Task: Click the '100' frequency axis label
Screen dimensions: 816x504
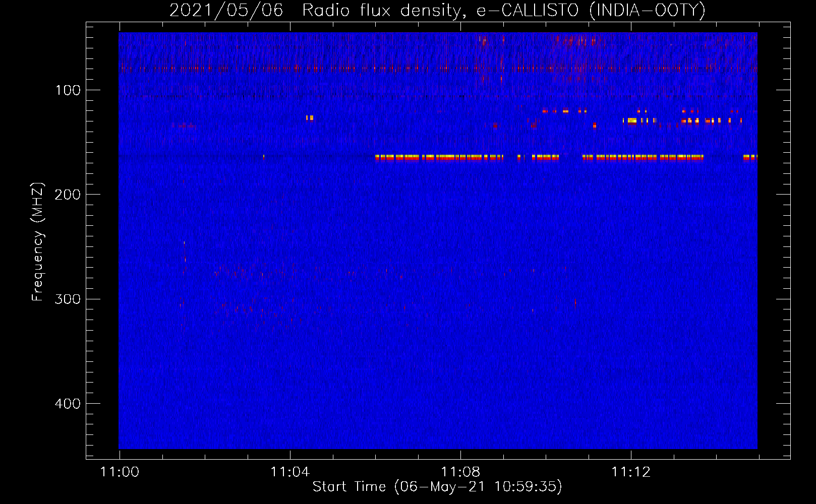Action: pyautogui.click(x=68, y=90)
